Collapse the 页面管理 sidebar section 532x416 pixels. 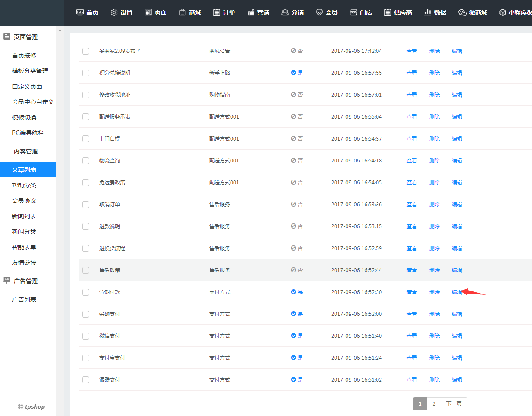tap(25, 37)
